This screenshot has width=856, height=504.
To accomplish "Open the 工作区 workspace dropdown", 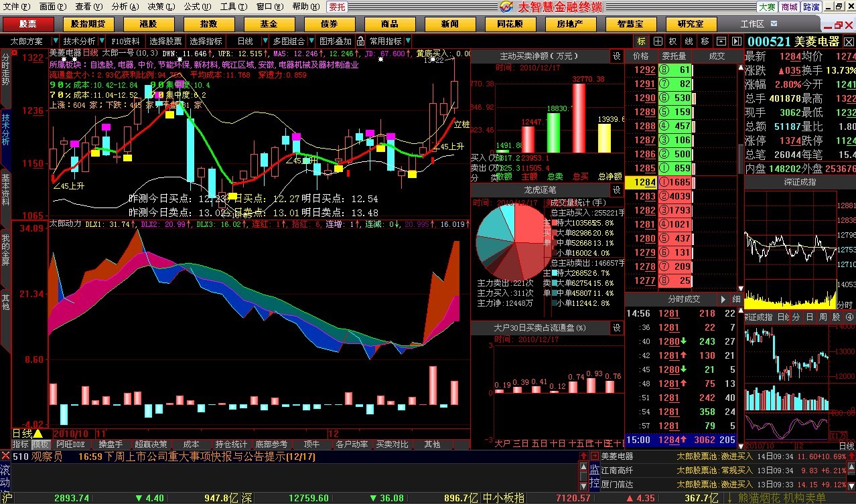I will point(775,24).
